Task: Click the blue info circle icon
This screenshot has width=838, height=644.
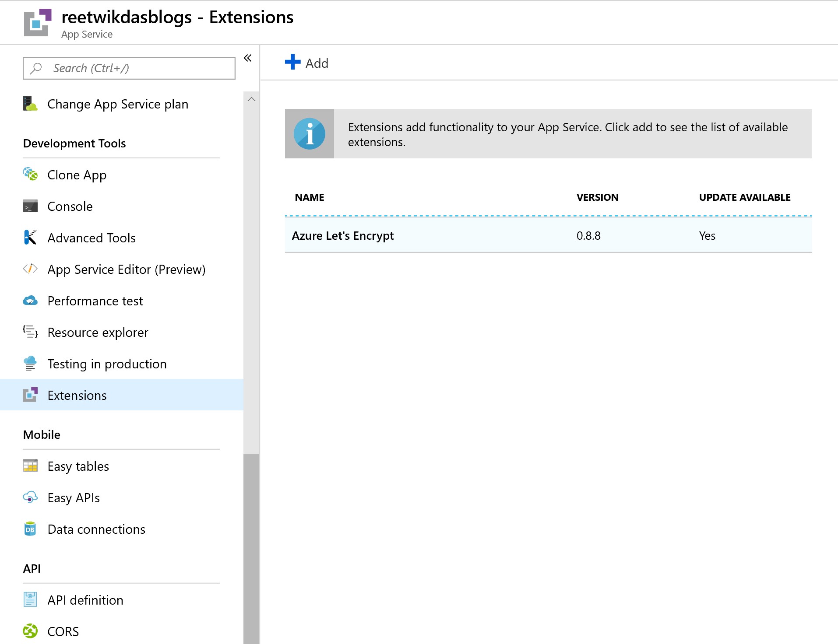Action: click(310, 134)
